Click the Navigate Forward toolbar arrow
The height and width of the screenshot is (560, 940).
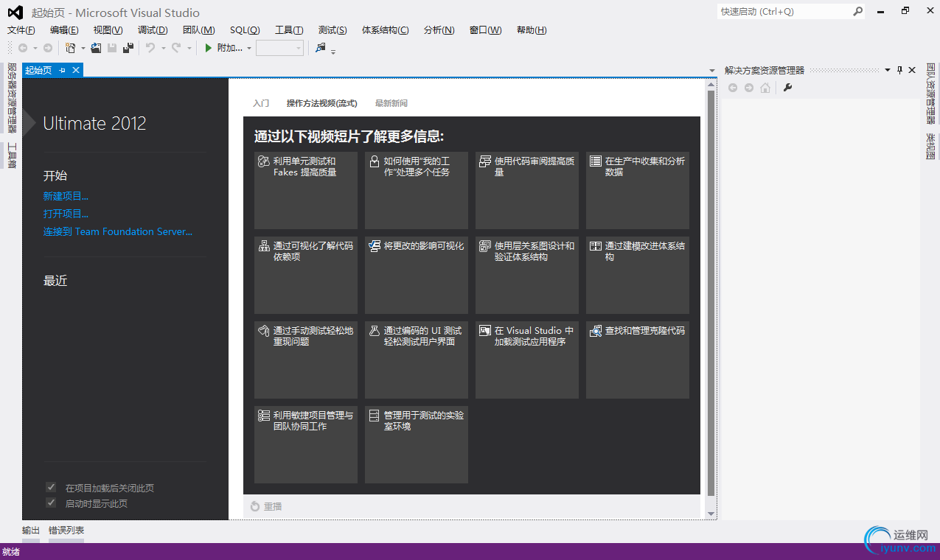[48, 48]
